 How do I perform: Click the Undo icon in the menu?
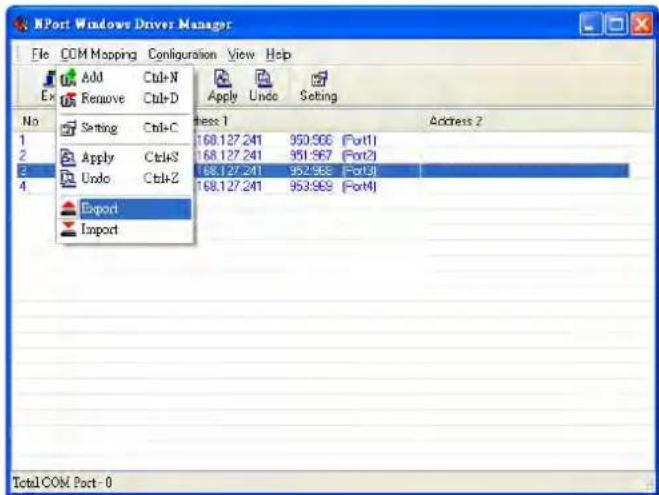[68, 179]
